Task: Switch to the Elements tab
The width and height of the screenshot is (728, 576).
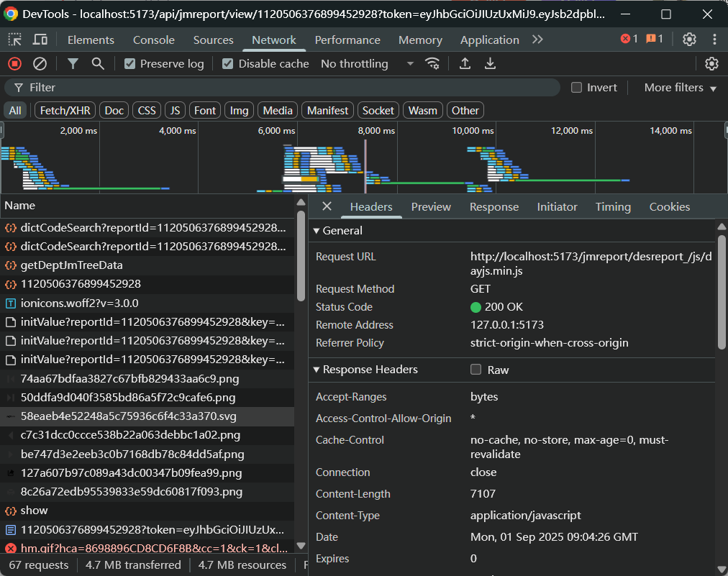Action: point(91,40)
